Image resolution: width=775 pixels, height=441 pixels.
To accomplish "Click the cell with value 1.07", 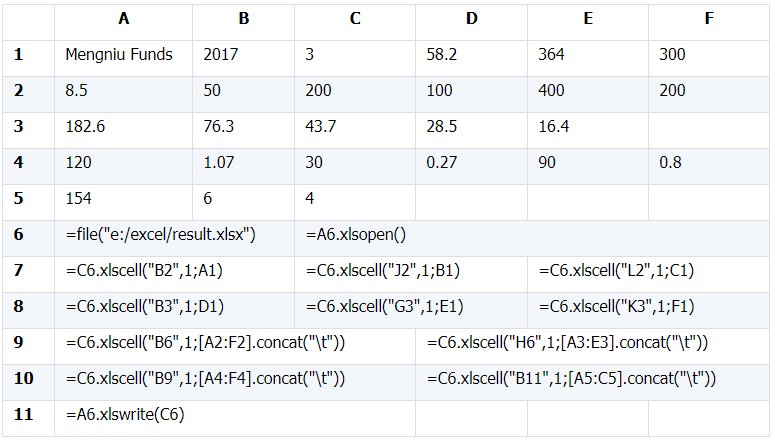I will pyautogui.click(x=218, y=163).
